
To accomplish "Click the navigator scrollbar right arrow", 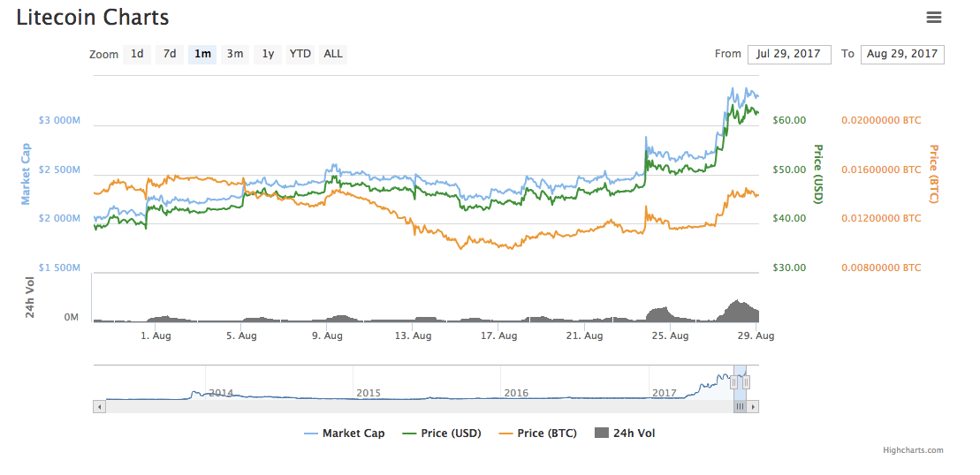I will click(x=753, y=407).
